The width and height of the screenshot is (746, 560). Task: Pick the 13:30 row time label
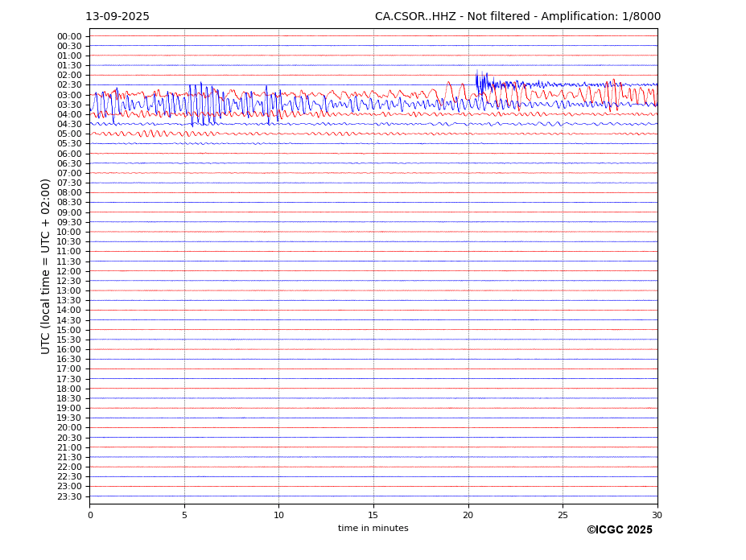[x=69, y=301]
